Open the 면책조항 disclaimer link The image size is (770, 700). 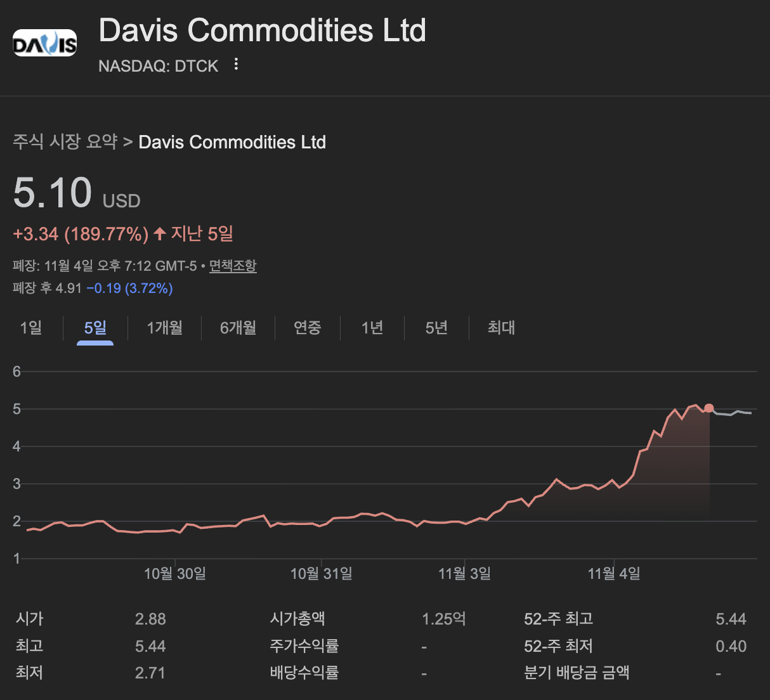pyautogui.click(x=233, y=266)
